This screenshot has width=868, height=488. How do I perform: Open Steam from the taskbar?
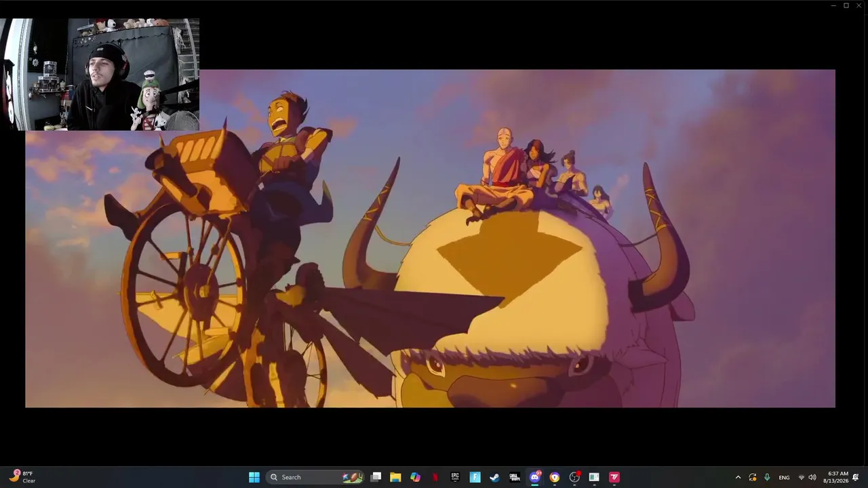click(x=494, y=477)
